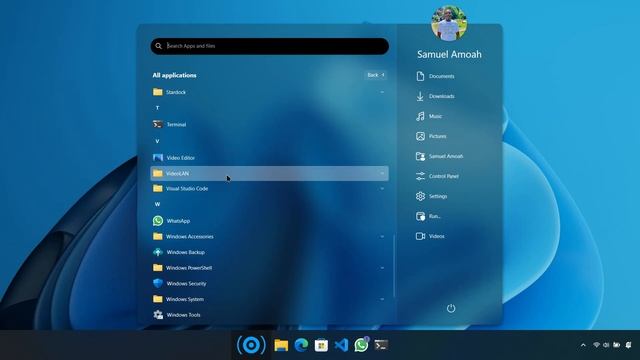
Task: Open Windows System folder icon
Action: tap(158, 299)
